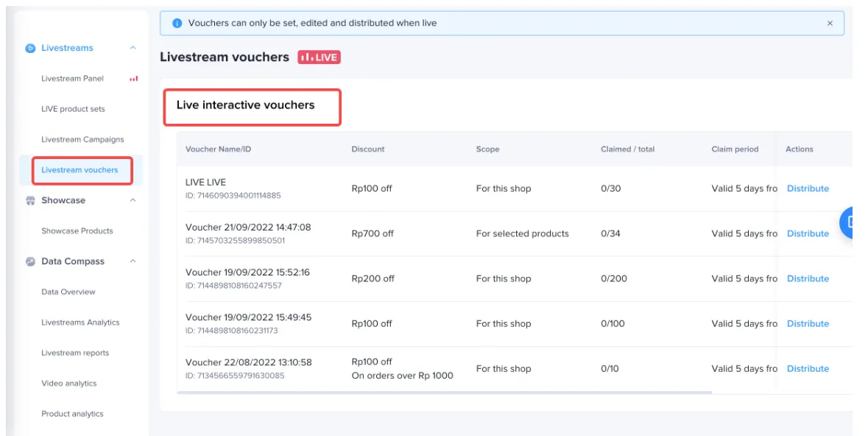Click the blue info icon in the banner
Viewport: 868px width, 436px height.
point(177,24)
